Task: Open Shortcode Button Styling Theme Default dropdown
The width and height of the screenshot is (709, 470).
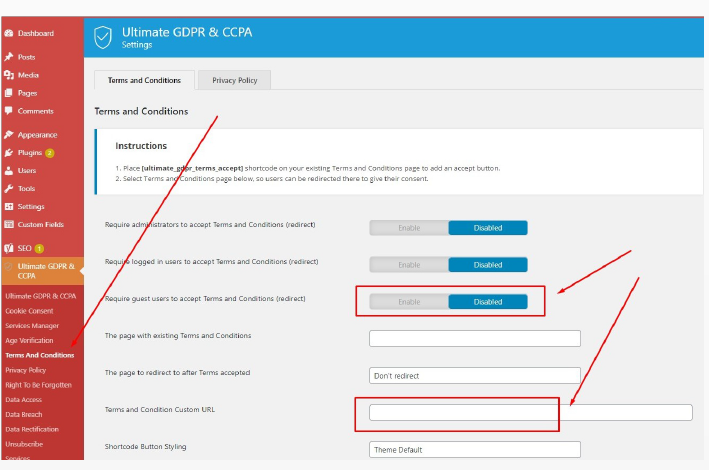Action: 475,450
